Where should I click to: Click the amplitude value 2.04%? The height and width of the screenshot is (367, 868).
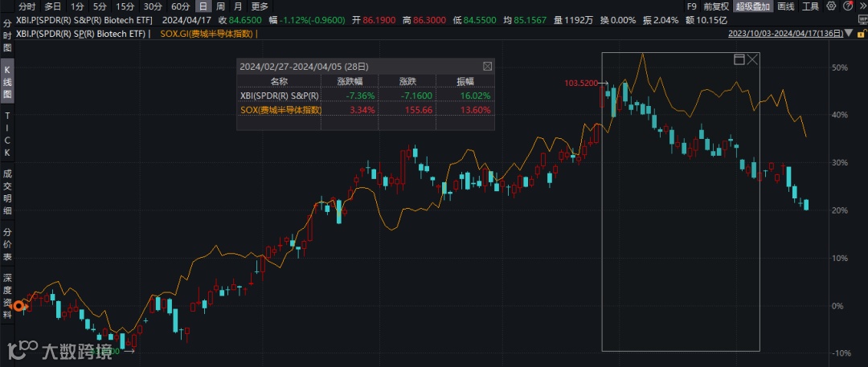tap(668, 20)
